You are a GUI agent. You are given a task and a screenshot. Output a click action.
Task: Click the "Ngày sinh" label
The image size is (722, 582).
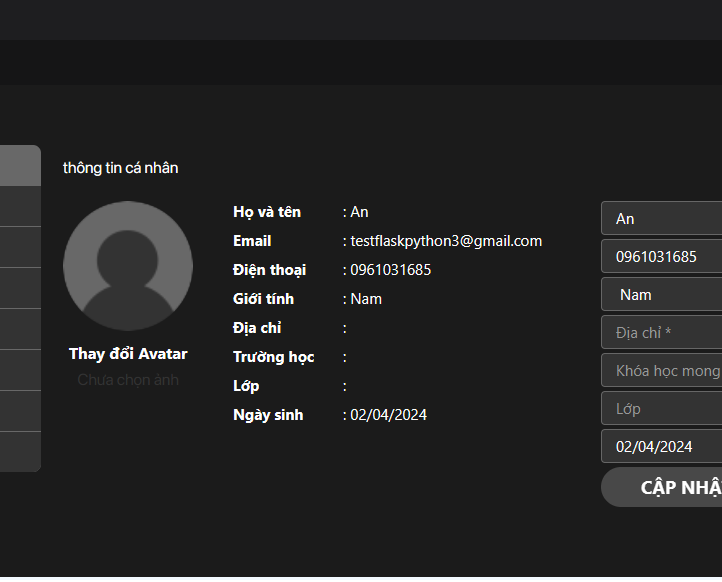click(x=268, y=415)
